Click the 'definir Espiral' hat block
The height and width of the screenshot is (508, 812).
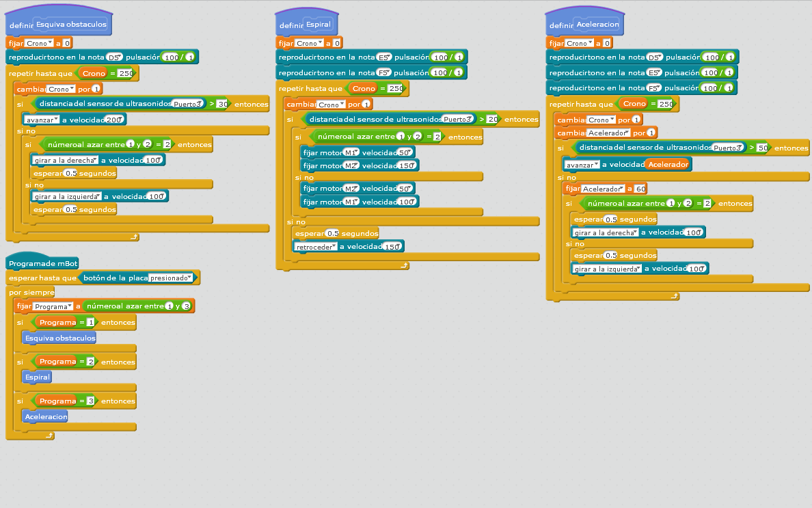306,23
